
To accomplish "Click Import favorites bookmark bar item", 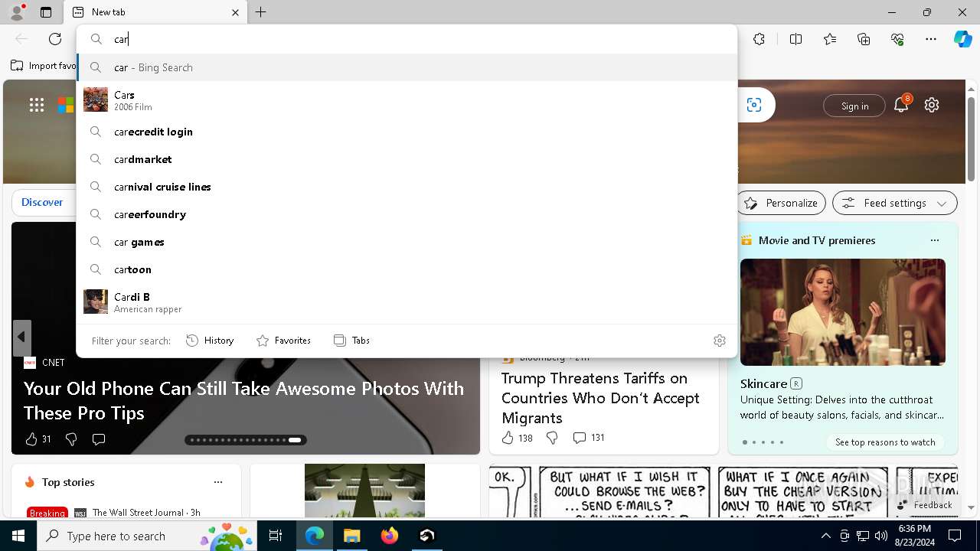I will (44, 66).
